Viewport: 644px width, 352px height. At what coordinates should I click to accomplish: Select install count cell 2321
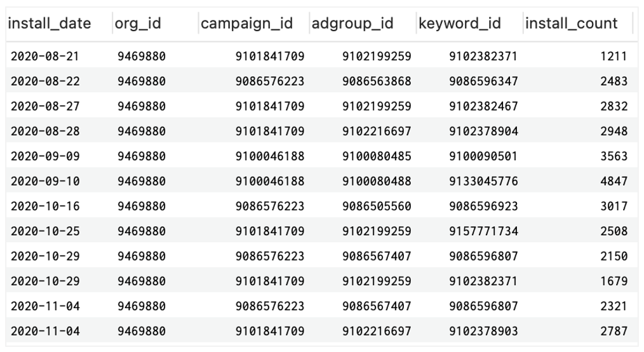(614, 306)
